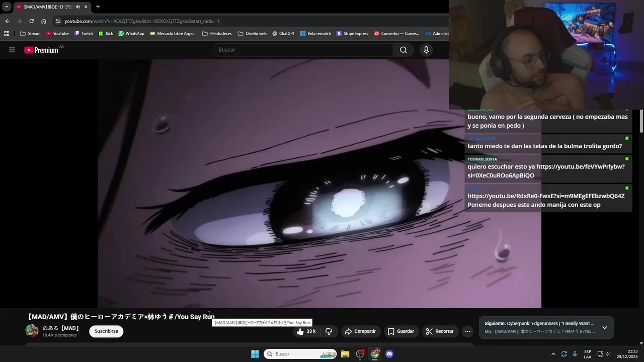Go back with browser back arrow
This screenshot has height=362, width=644.
click(7, 21)
